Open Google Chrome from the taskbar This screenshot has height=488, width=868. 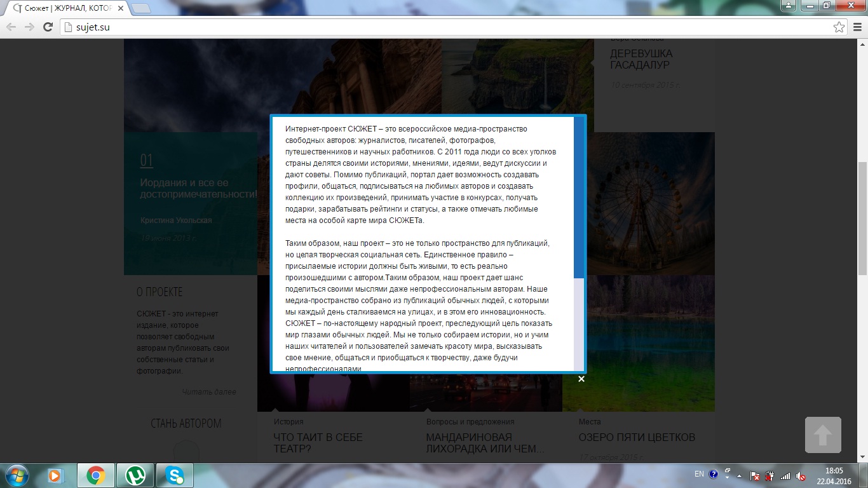click(x=96, y=475)
